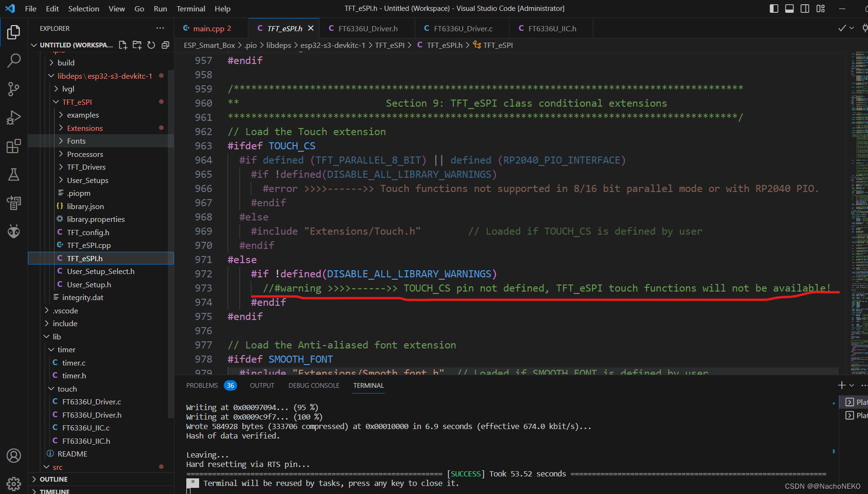Show the Output panel tab
868x494 pixels.
pos(262,385)
